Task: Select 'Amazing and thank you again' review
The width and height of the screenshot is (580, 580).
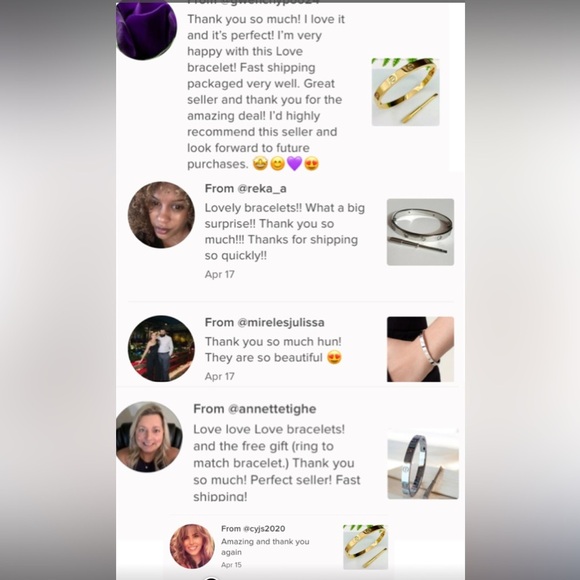Action: (x=265, y=547)
